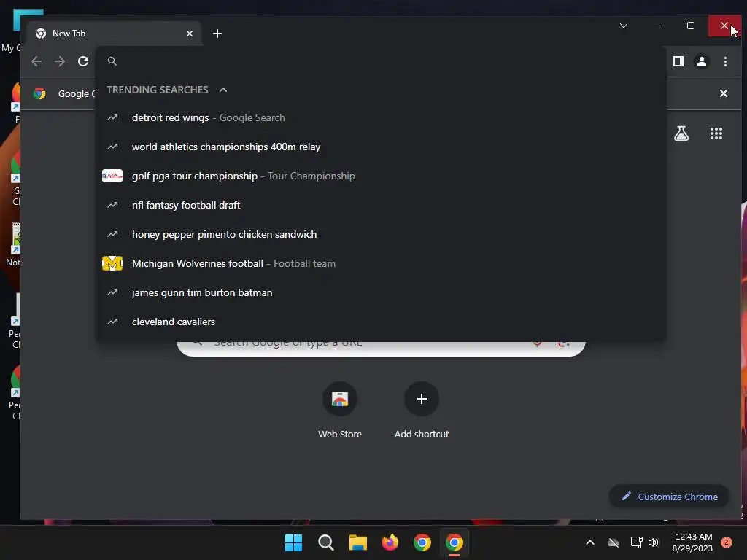Go back using the back arrow
The image size is (747, 560).
[36, 61]
